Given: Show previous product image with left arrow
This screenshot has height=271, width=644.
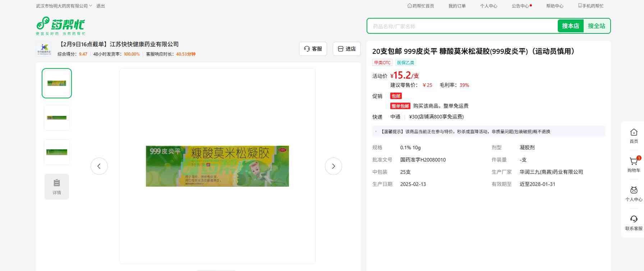Looking at the screenshot, I should point(99,166).
